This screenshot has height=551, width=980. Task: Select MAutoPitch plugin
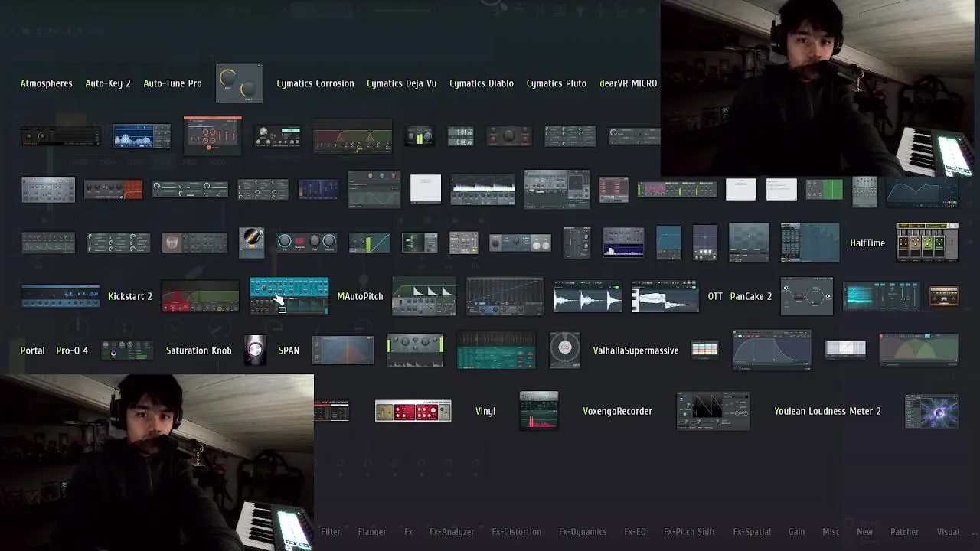(360, 296)
